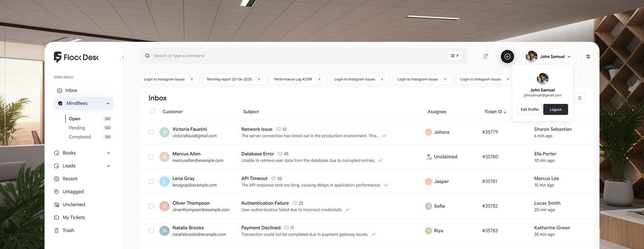
Task: Click ticket number #35782
Action: 490,206
